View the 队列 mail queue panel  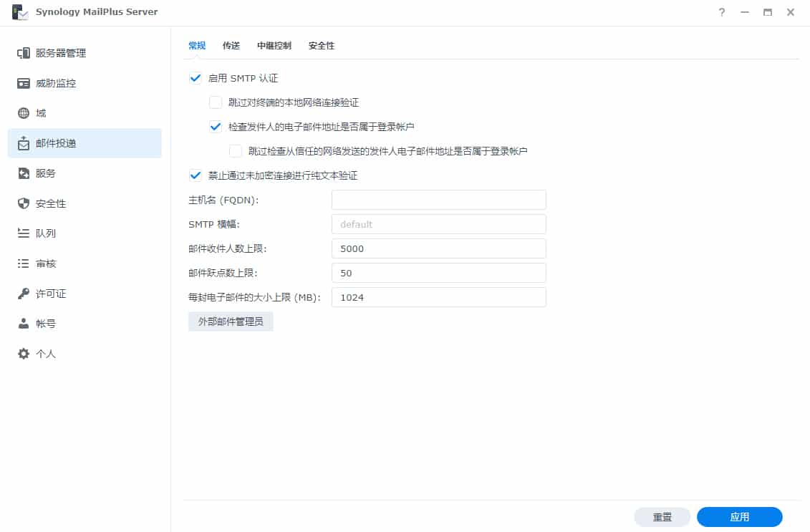click(x=48, y=233)
